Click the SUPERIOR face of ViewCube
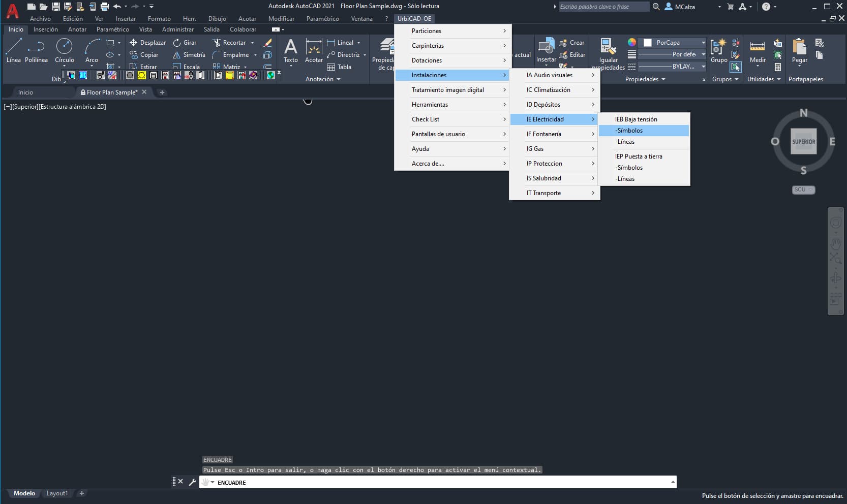847x504 pixels. [x=803, y=142]
